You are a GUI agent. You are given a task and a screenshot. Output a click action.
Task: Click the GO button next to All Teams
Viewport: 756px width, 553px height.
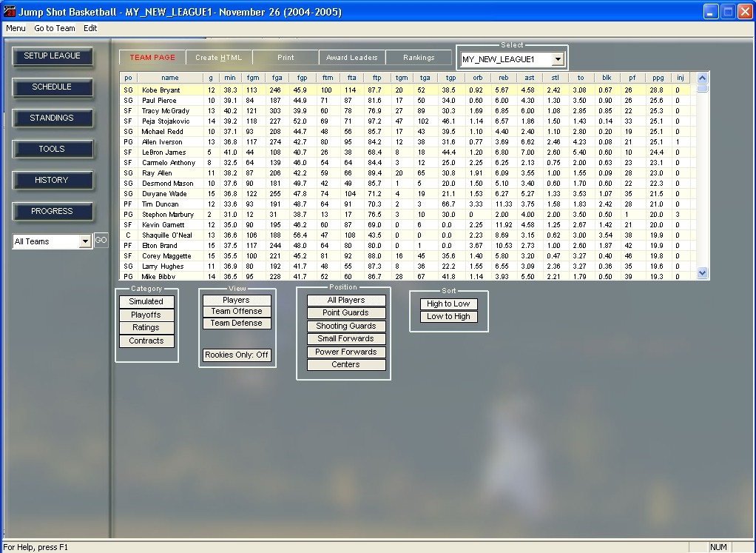tap(101, 241)
